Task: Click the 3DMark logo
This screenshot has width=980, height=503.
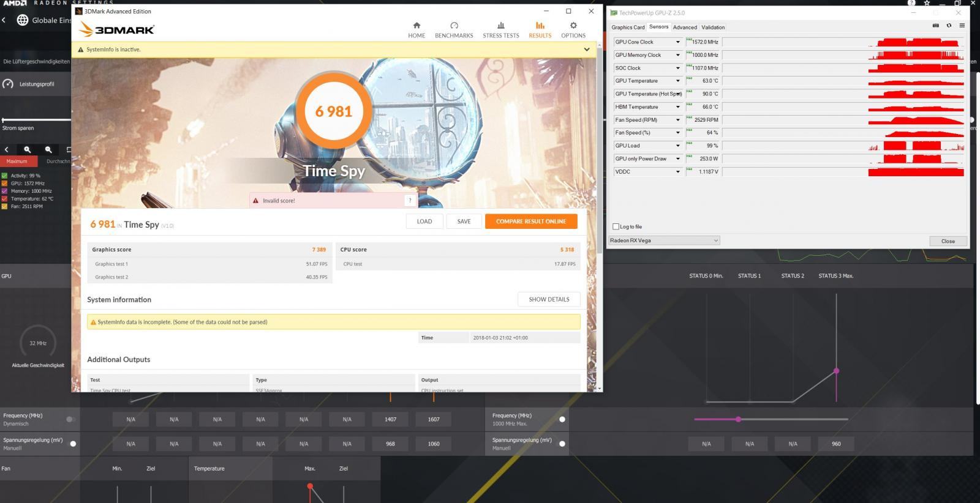Action: (117, 29)
